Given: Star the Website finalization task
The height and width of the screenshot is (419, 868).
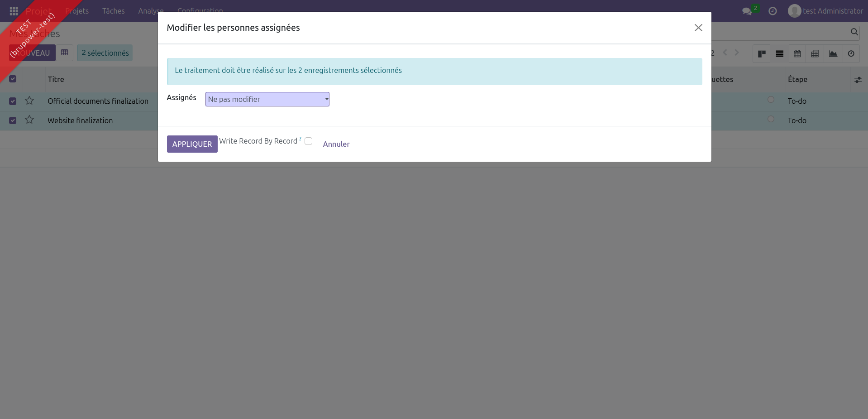Looking at the screenshot, I should click(x=29, y=120).
